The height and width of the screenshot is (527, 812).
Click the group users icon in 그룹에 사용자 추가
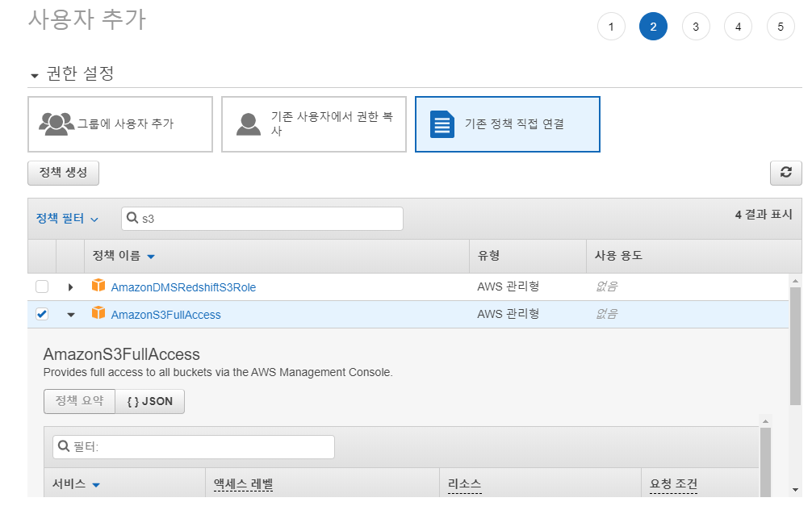tap(56, 123)
